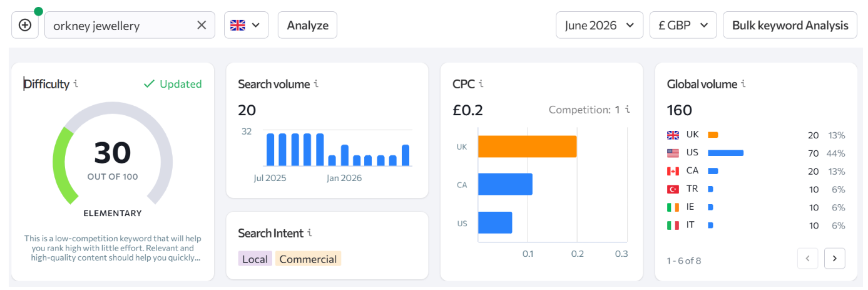Click the Competition info icon
868x290 pixels.
[627, 110]
